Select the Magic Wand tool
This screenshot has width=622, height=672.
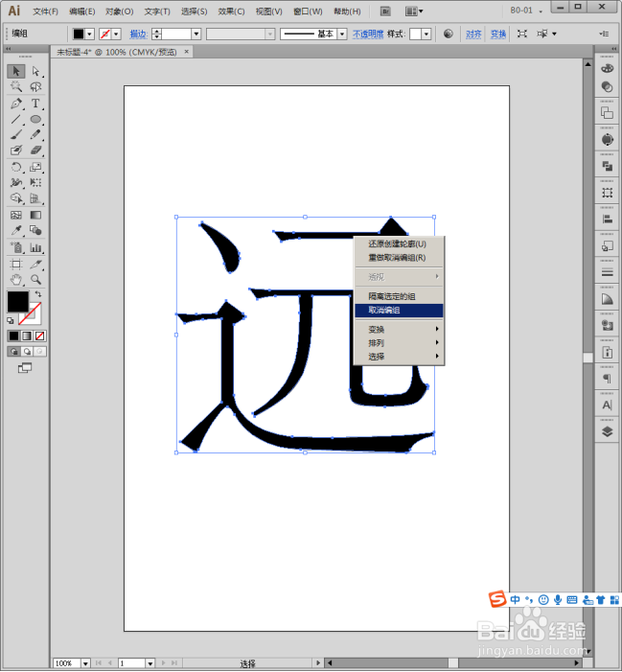coord(16,86)
